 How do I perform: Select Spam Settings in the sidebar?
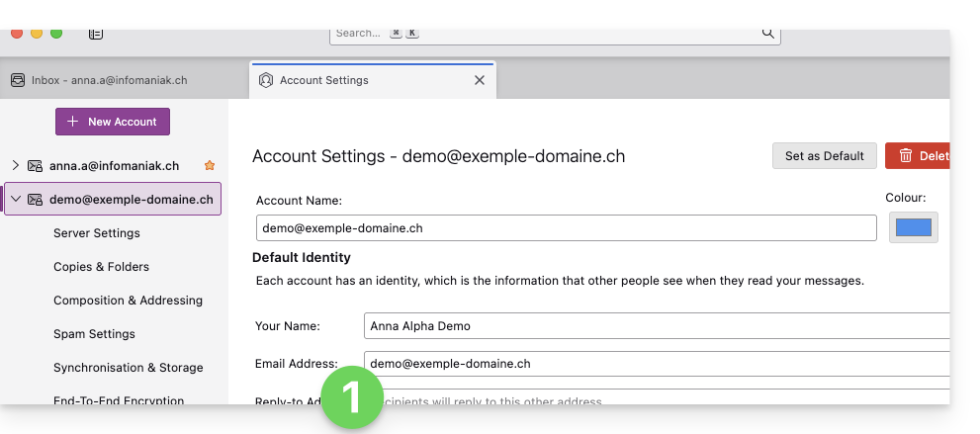click(94, 334)
